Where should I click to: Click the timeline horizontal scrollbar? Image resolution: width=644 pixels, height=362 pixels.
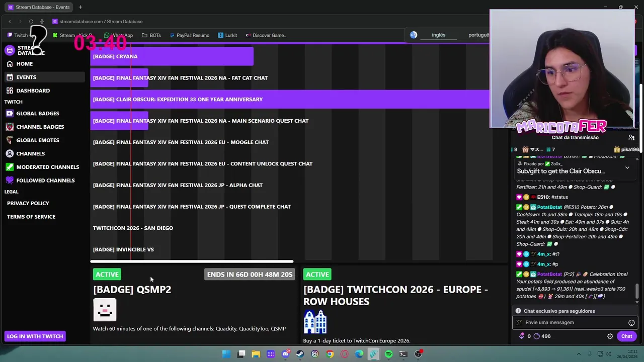pyautogui.click(x=192, y=261)
